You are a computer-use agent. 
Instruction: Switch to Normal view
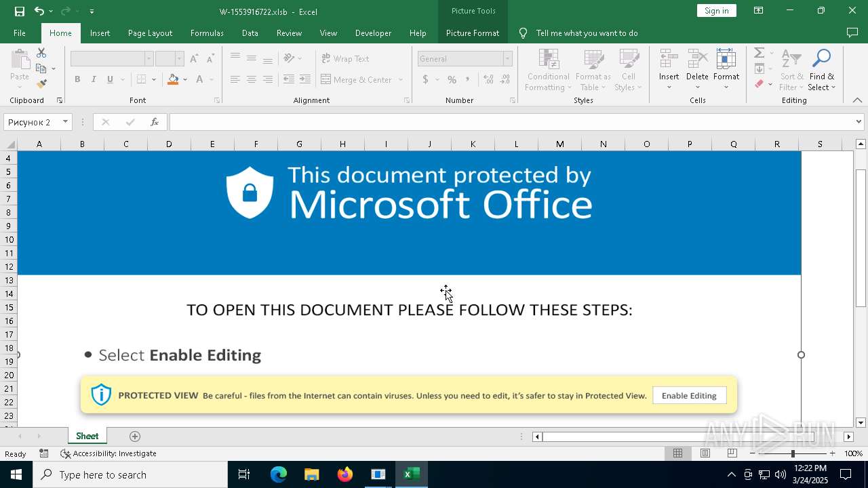click(677, 453)
